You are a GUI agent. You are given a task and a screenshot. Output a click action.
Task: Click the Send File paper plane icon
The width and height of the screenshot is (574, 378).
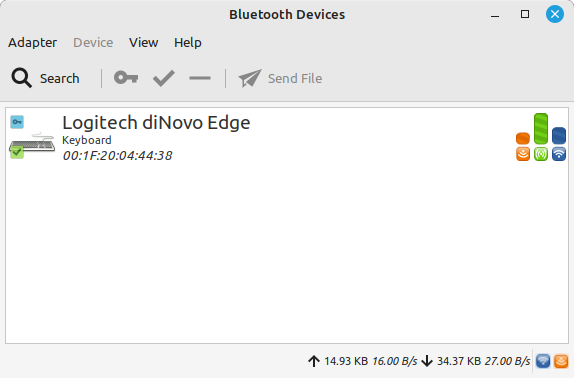click(250, 78)
